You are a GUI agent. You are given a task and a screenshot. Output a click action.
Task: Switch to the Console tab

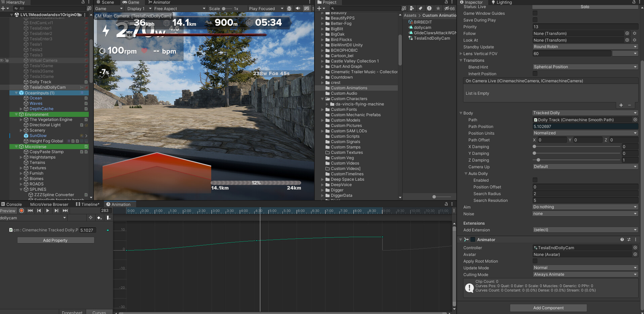click(14, 204)
